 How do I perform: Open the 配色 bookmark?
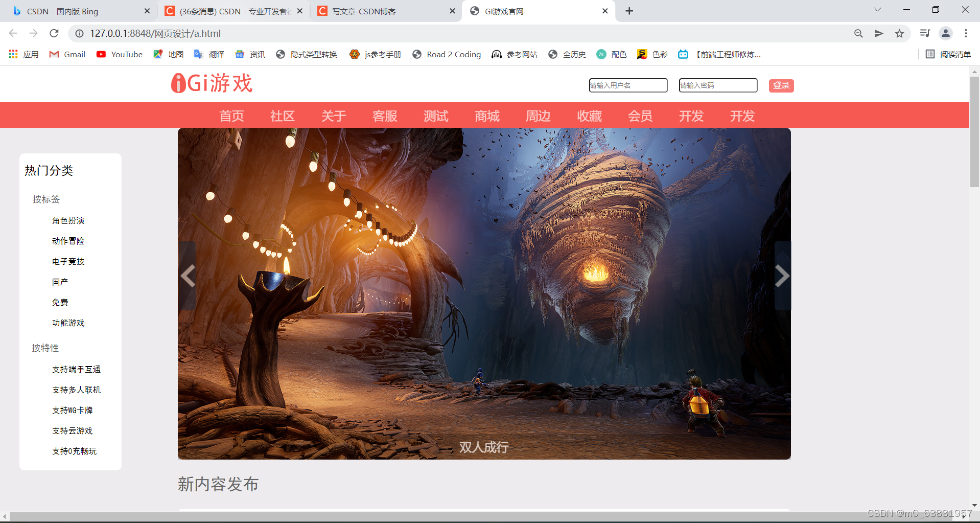(x=612, y=54)
